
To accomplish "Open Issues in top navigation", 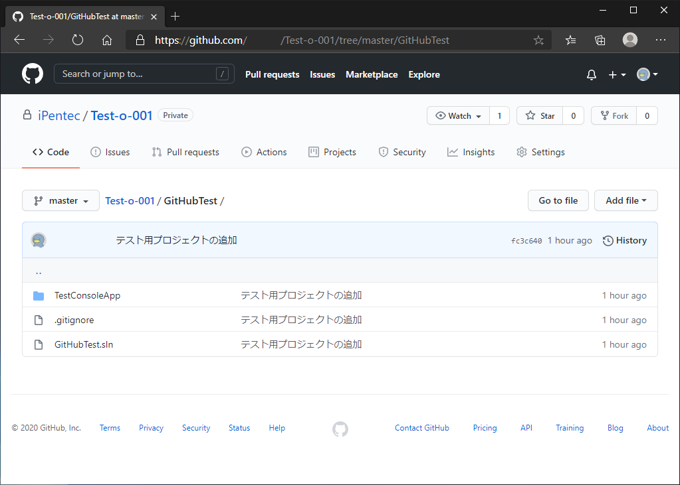I will point(322,75).
